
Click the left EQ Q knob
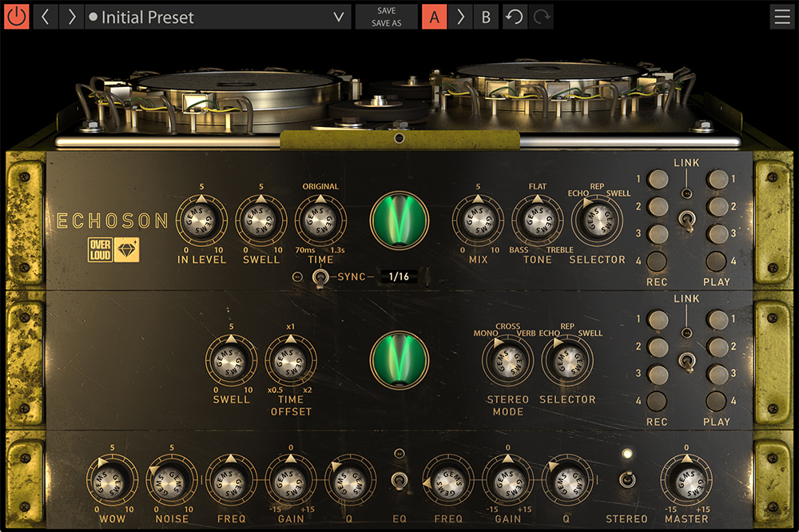click(350, 481)
